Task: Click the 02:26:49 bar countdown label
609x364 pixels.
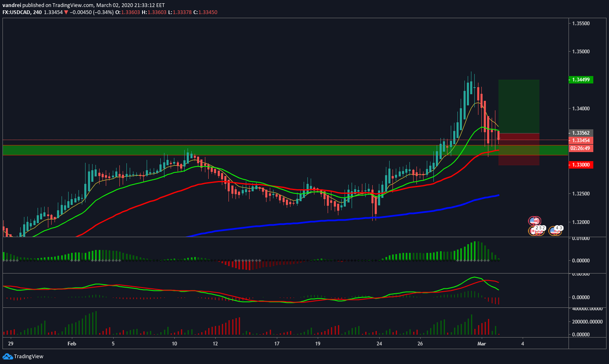Action: 581,148
